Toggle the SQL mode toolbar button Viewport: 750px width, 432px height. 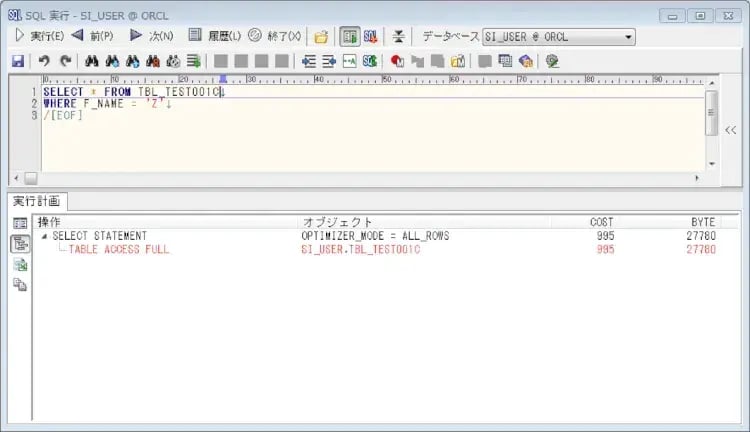370,37
